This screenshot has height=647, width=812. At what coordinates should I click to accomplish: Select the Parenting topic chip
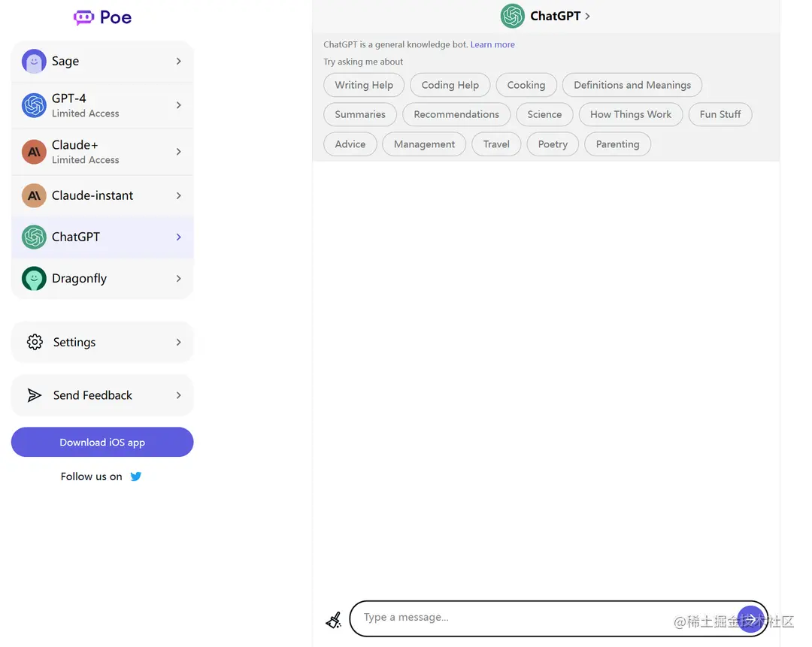pyautogui.click(x=617, y=144)
